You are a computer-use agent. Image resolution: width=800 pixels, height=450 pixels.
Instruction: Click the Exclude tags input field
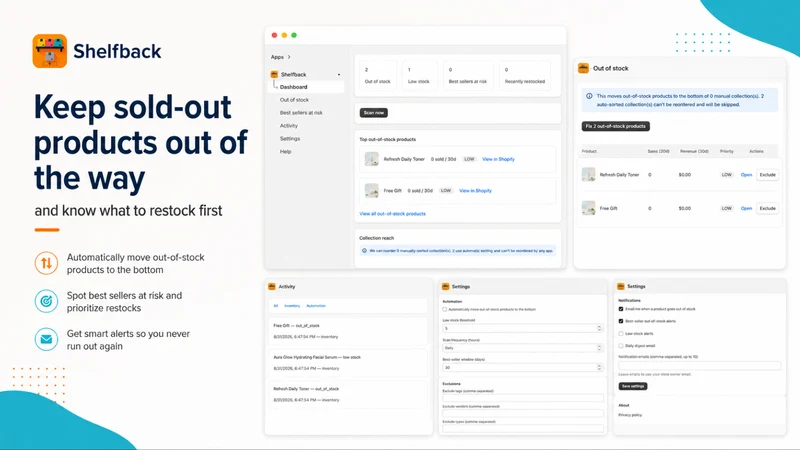point(523,398)
